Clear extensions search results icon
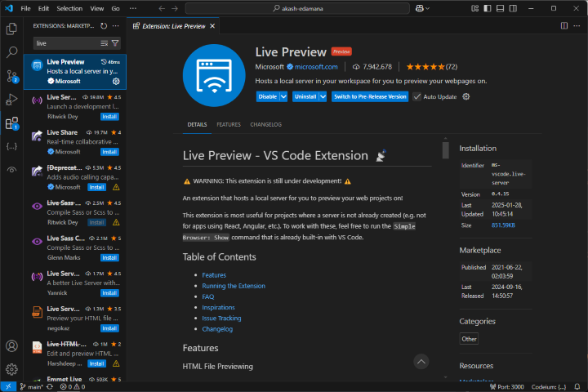Screen dimensions: 588x392 [x=105, y=43]
